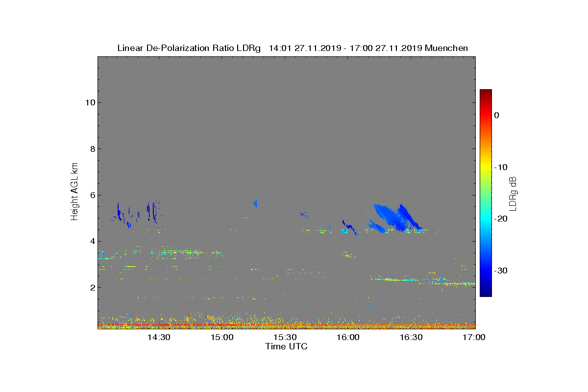Click the height tick label 2
Viewport: 588px width, 392px height.
click(92, 287)
